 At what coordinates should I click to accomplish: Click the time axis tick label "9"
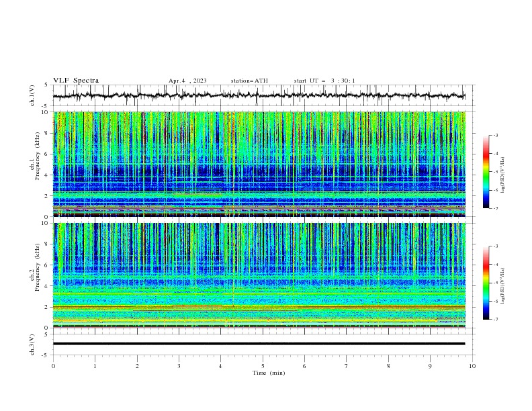point(430,366)
